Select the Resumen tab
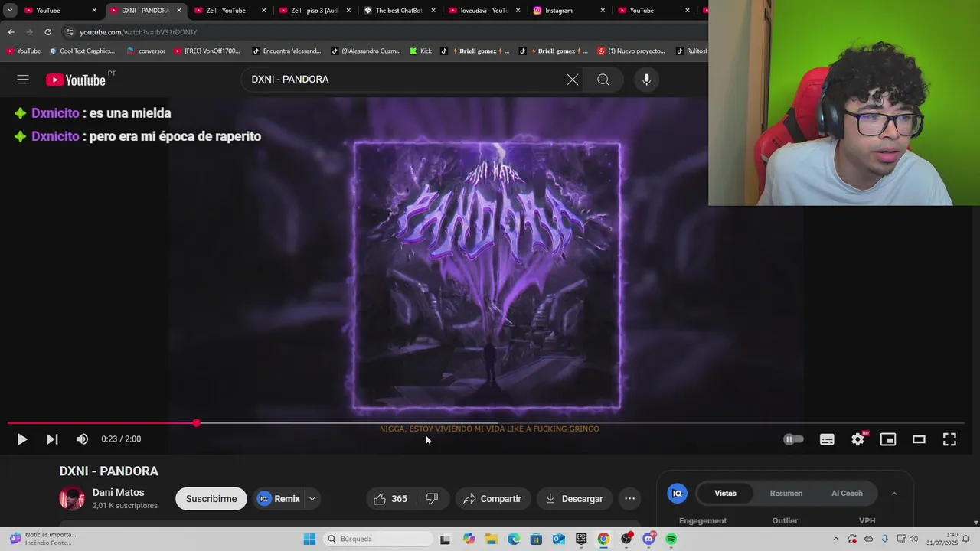 tap(786, 494)
